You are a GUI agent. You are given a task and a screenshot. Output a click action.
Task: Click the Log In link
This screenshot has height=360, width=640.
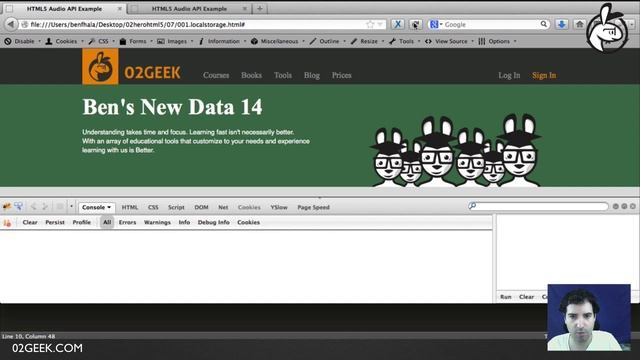(x=509, y=75)
